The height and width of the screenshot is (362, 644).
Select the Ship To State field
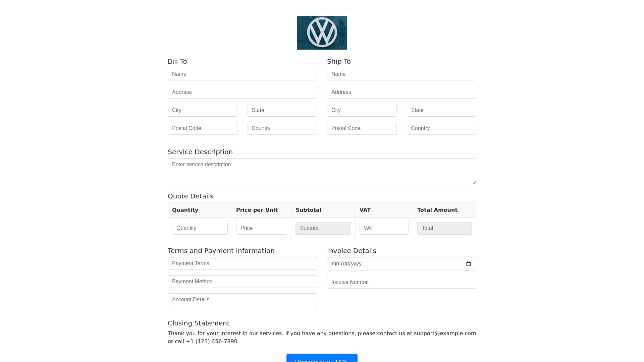pos(441,110)
